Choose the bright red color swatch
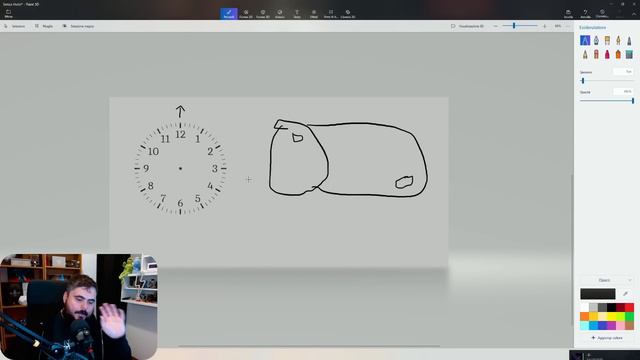 (x=629, y=307)
